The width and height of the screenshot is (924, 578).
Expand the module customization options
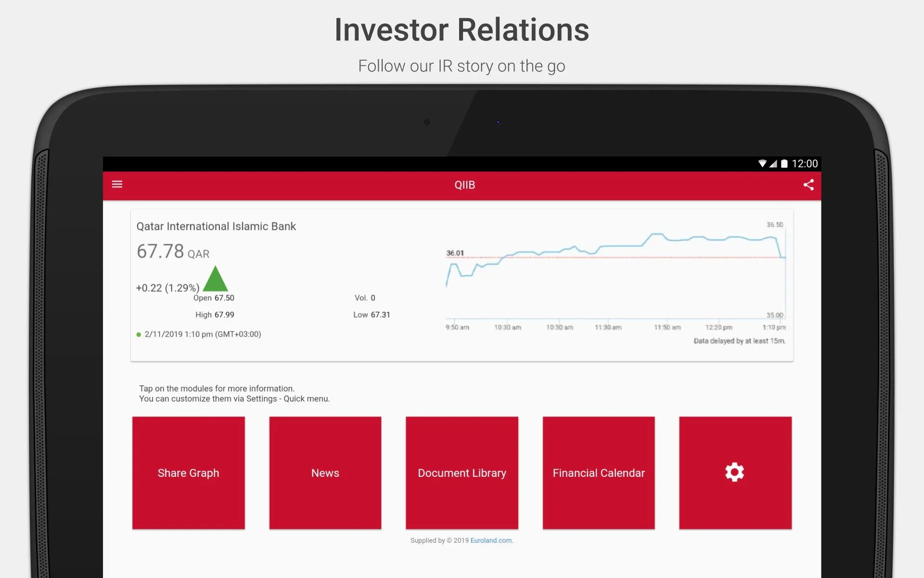coord(734,473)
